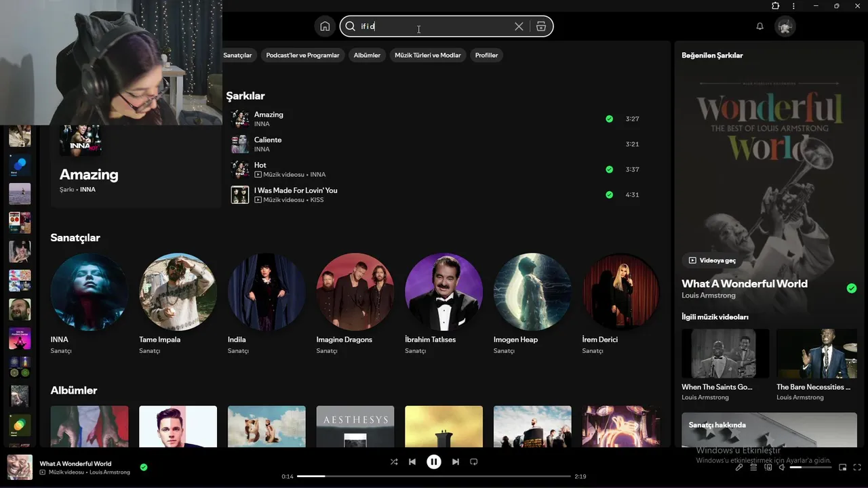Screen dimensions: 868x488
Task: Toggle liked status of What A Wonderful World in player bar
Action: click(x=143, y=467)
